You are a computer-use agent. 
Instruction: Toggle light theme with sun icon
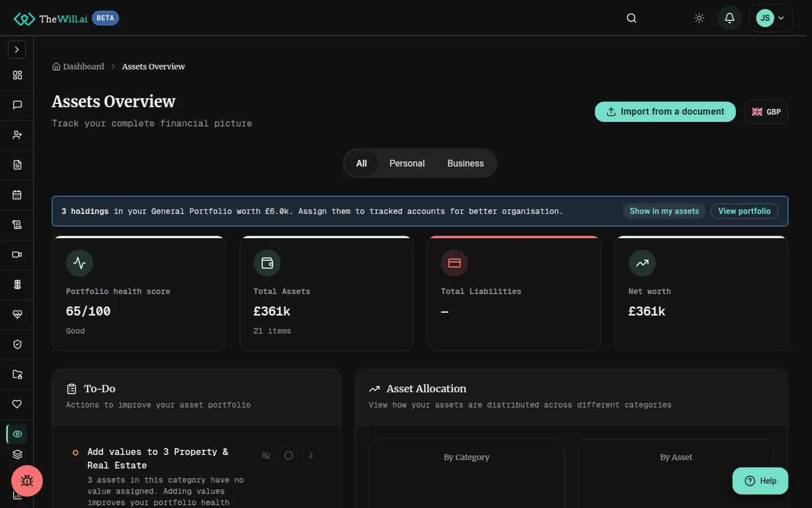click(x=699, y=18)
